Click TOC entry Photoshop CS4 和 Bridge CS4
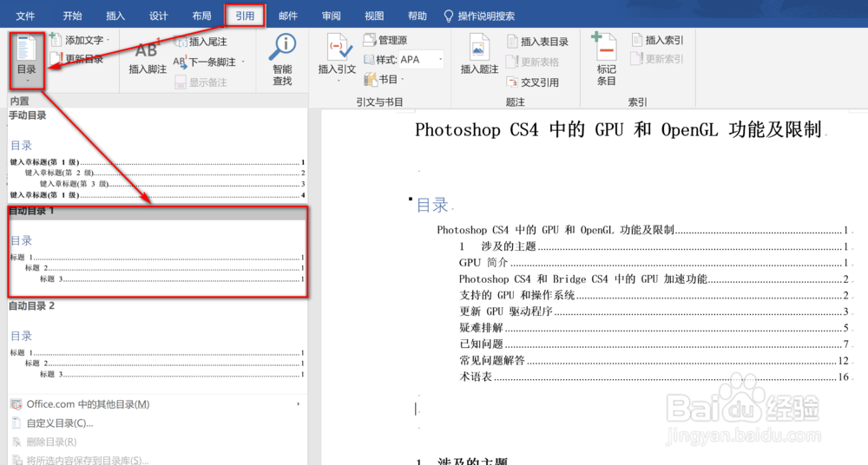Image resolution: width=868 pixels, height=465 pixels. tap(653, 279)
